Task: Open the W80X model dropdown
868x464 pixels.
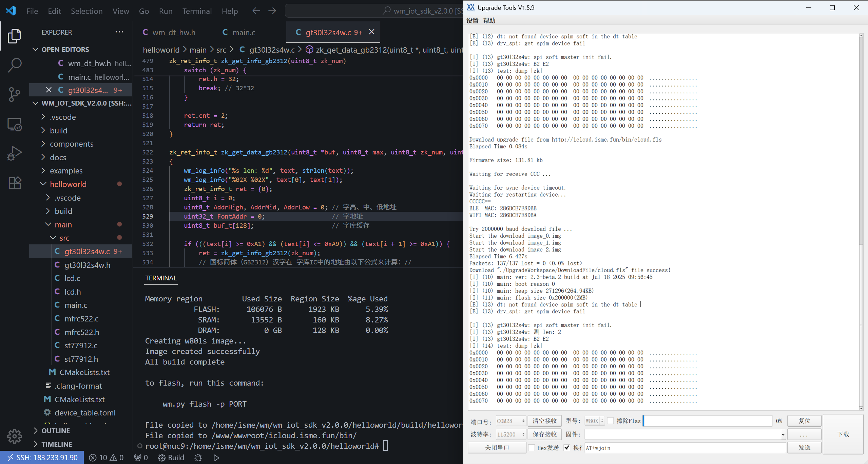Action: (x=595, y=421)
